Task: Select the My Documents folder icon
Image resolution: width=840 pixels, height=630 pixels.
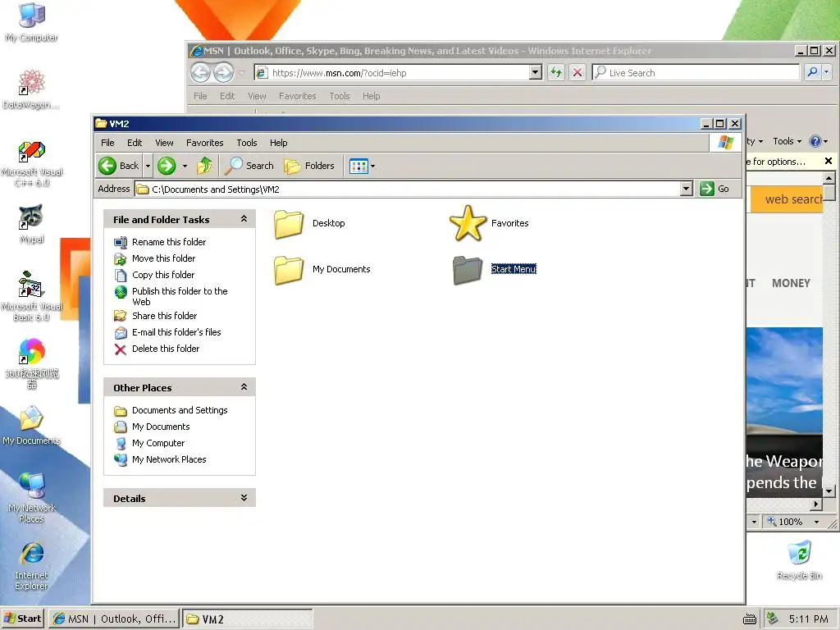Action: click(x=289, y=269)
